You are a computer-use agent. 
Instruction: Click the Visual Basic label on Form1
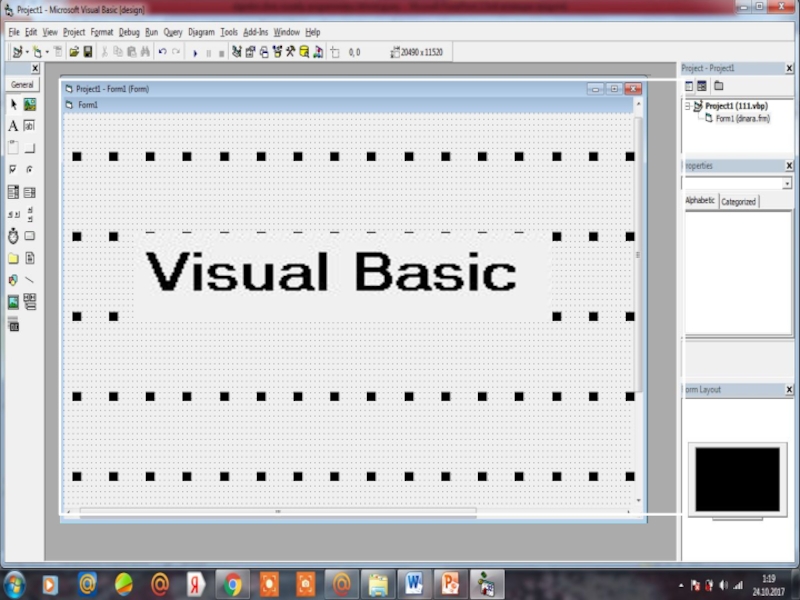pos(342,276)
